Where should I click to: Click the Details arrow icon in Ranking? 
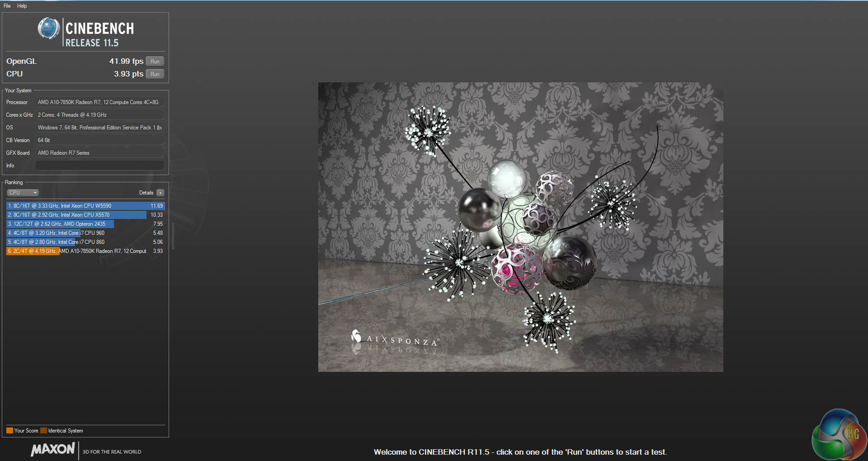coord(160,193)
